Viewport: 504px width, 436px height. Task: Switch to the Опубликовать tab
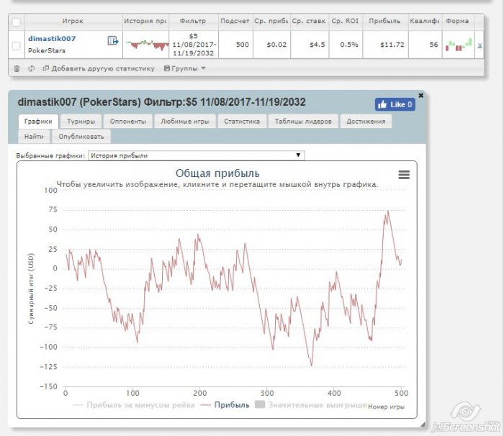81,137
